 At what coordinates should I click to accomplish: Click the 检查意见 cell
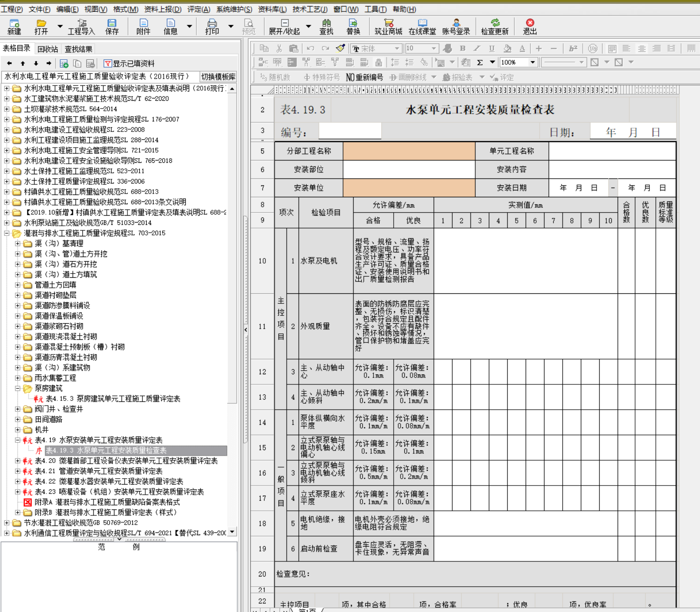(475, 574)
